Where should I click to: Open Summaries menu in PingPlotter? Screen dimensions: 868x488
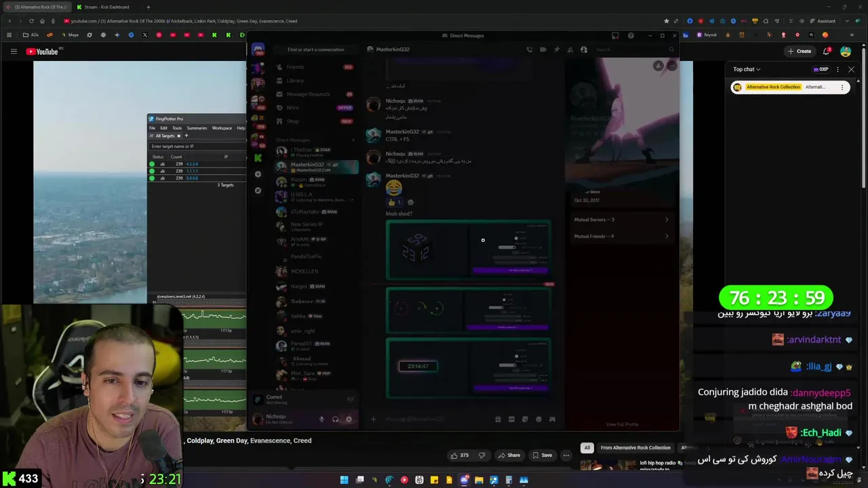pyautogui.click(x=197, y=127)
